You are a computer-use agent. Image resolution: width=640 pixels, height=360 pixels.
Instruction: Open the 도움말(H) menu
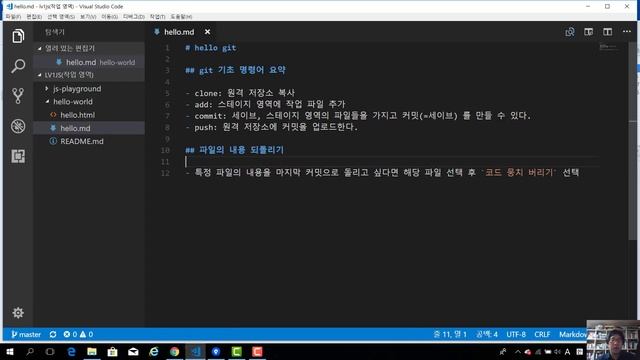point(181,17)
